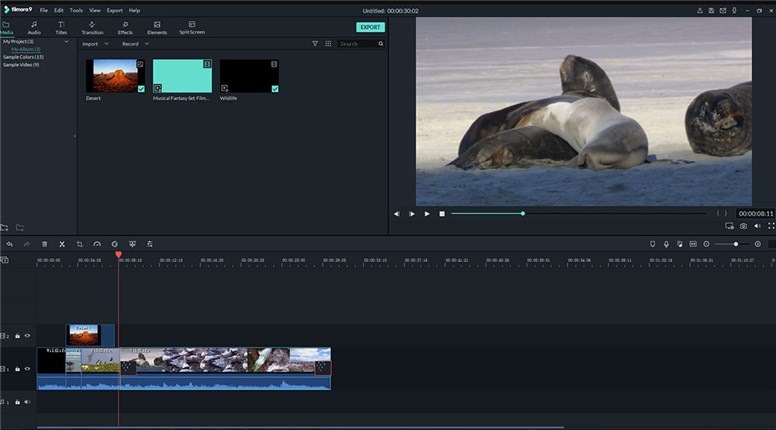Select the Desert media thumbnail
The width and height of the screenshot is (776, 430).
[115, 76]
